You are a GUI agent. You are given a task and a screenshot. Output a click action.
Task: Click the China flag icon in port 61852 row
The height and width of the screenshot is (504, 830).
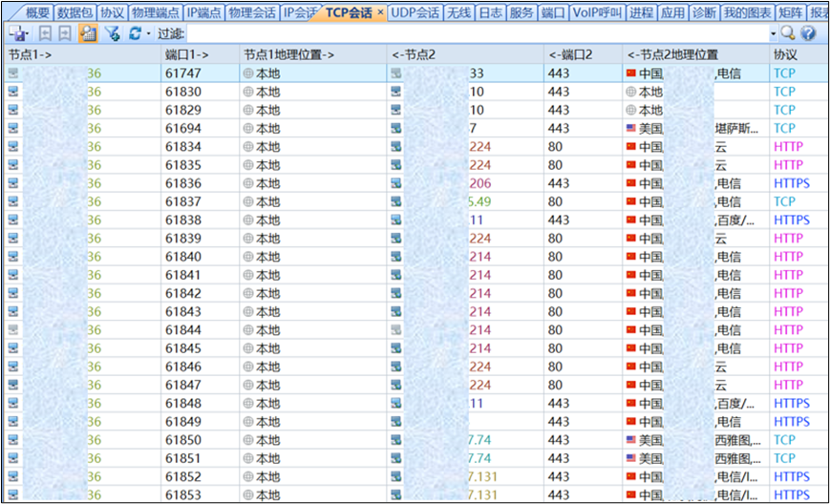pos(631,476)
